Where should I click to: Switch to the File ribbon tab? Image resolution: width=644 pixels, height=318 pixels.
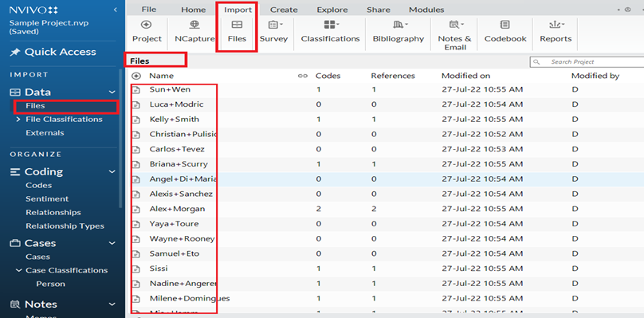click(x=149, y=10)
